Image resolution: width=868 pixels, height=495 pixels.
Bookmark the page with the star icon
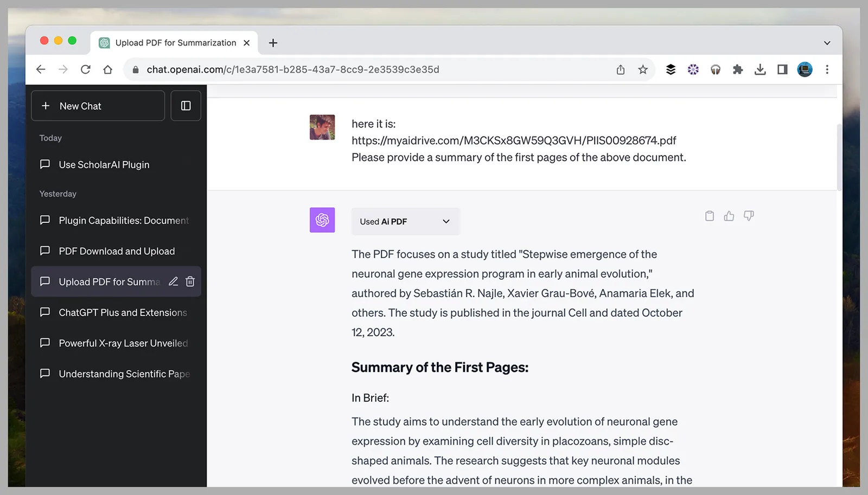pos(643,69)
